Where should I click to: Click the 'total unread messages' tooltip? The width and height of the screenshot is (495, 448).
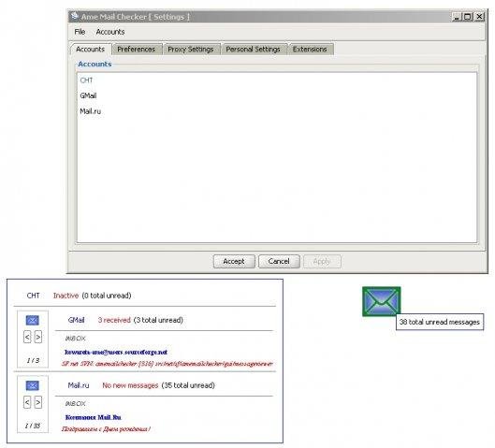(440, 322)
